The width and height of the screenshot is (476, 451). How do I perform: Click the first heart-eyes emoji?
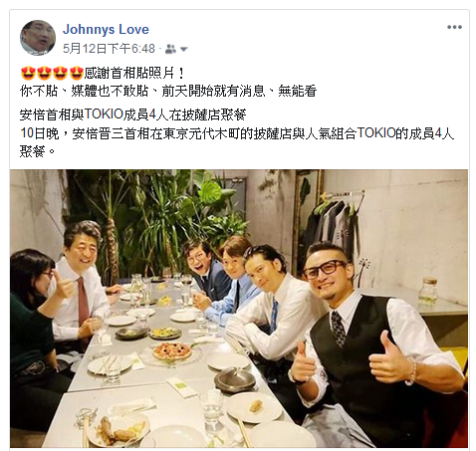click(28, 73)
